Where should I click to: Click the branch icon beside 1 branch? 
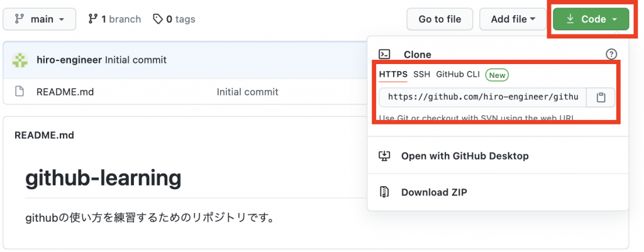[x=93, y=19]
